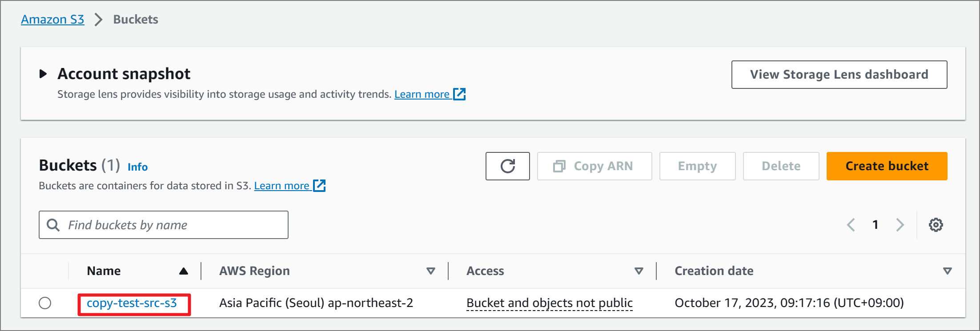The width and height of the screenshot is (980, 331).
Task: Click the Account snapshot heading
Action: click(124, 74)
